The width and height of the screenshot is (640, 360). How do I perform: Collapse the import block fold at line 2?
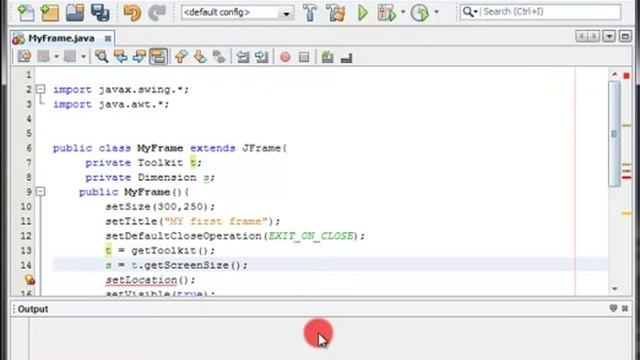pos(40,89)
